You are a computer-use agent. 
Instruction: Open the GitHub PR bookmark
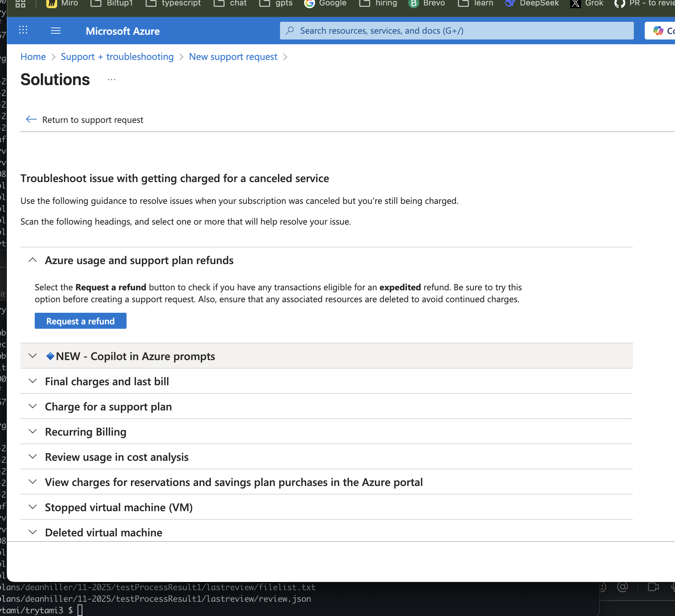click(x=645, y=3)
